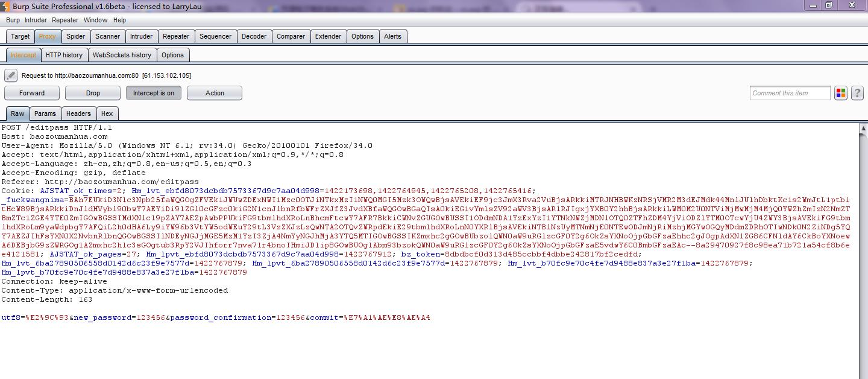Click the Host: baozoumanhua.com header line
The width and height of the screenshot is (868, 379).
tap(54, 136)
